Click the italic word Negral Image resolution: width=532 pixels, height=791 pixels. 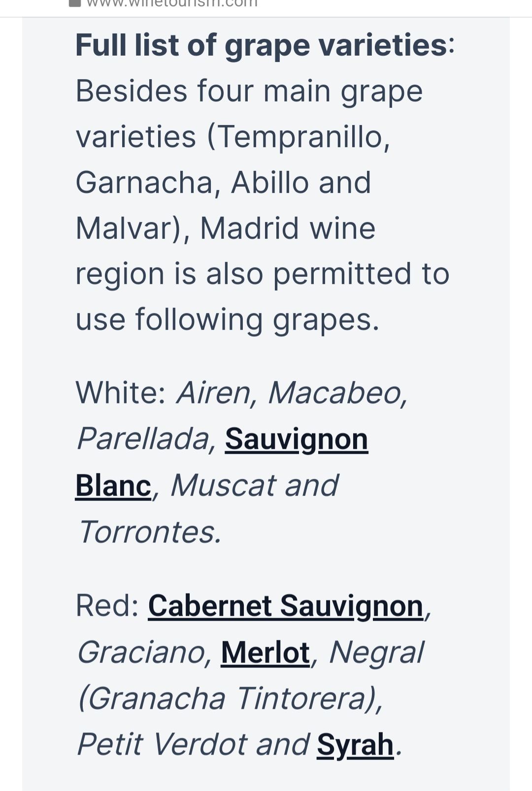pyautogui.click(x=376, y=652)
